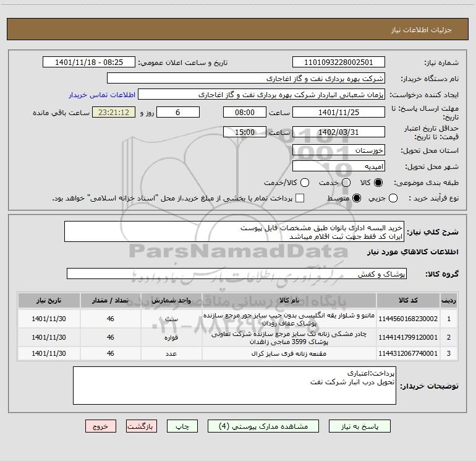Click the نام کالا column header
476x461 pixels.
[289, 300]
